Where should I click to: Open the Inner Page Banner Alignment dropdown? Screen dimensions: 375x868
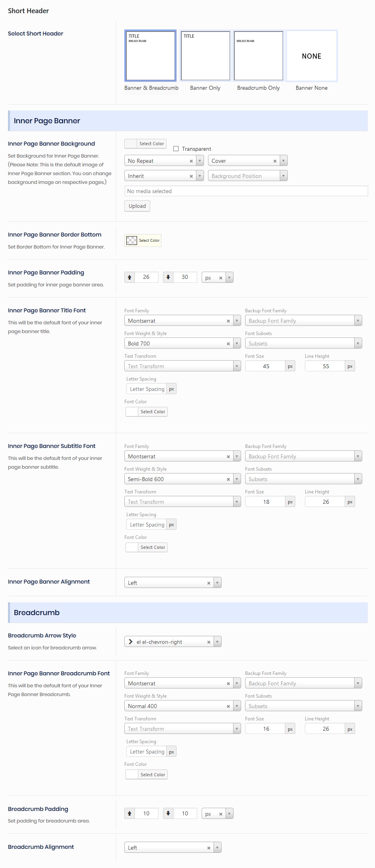click(173, 583)
